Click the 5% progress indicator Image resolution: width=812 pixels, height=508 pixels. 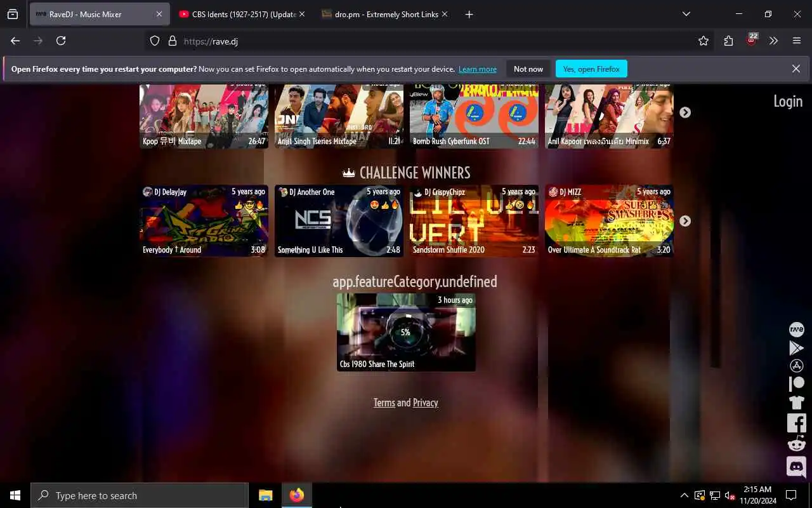click(x=405, y=332)
